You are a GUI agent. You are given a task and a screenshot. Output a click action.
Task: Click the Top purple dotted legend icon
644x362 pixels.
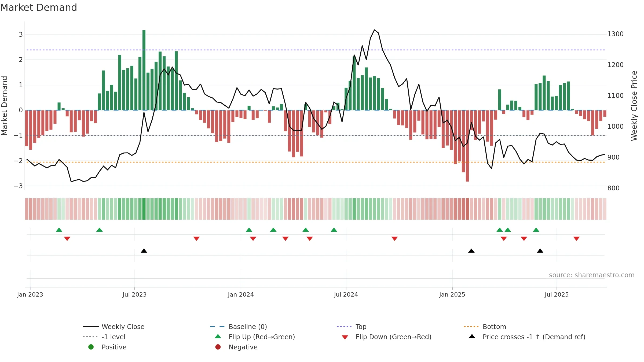click(x=344, y=327)
